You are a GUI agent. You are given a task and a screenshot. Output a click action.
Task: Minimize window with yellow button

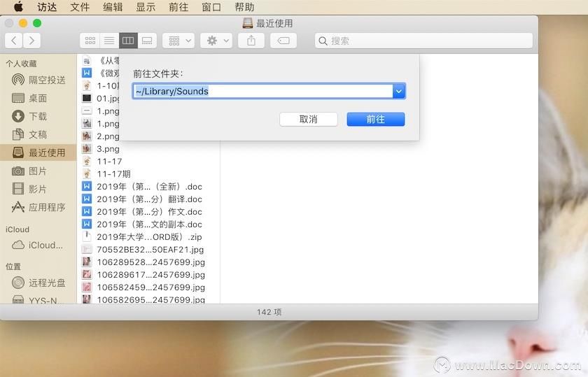(x=23, y=23)
